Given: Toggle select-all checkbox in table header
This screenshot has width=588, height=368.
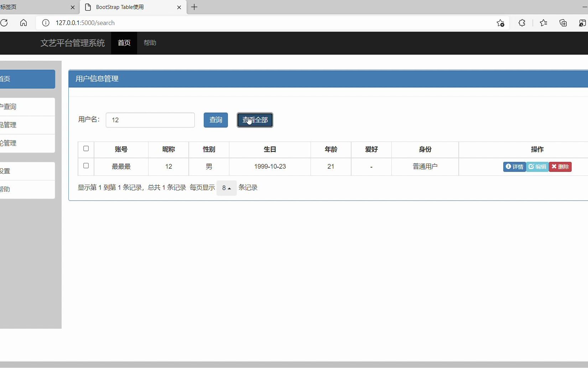Looking at the screenshot, I should [86, 149].
